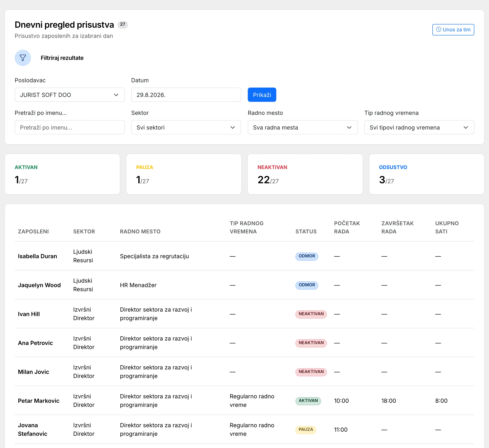Click the clock icon in Unos za tim

[438, 30]
